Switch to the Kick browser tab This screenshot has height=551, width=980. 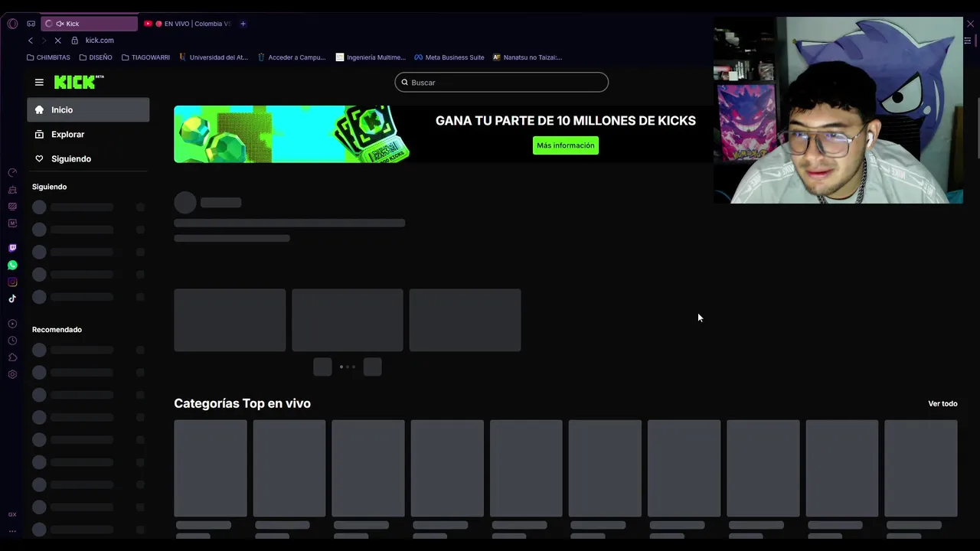pyautogui.click(x=90, y=24)
